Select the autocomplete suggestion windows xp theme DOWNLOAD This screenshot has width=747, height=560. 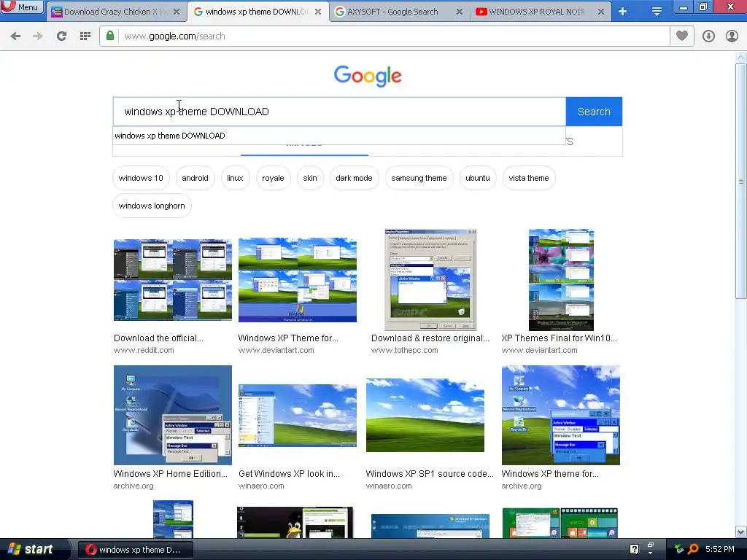pyautogui.click(x=339, y=136)
